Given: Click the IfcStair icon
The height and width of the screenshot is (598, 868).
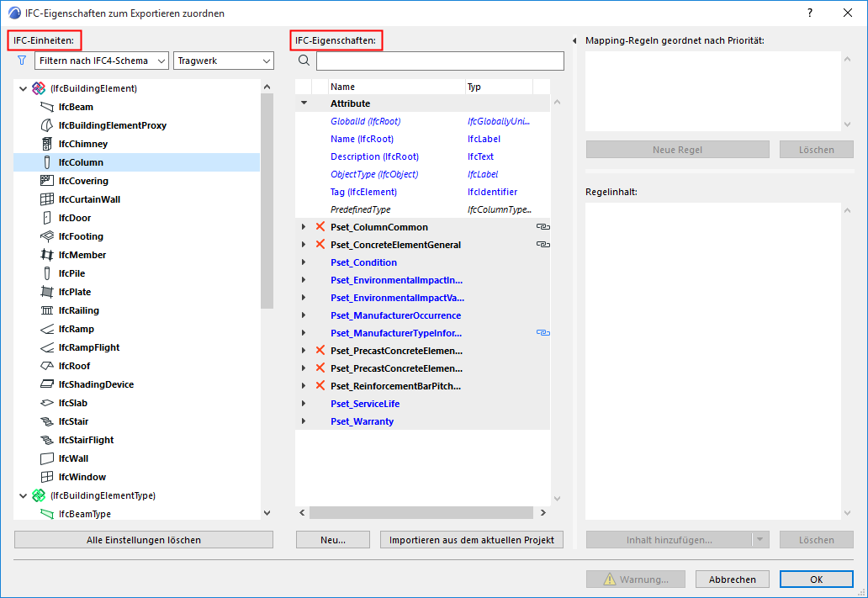Looking at the screenshot, I should (x=47, y=421).
